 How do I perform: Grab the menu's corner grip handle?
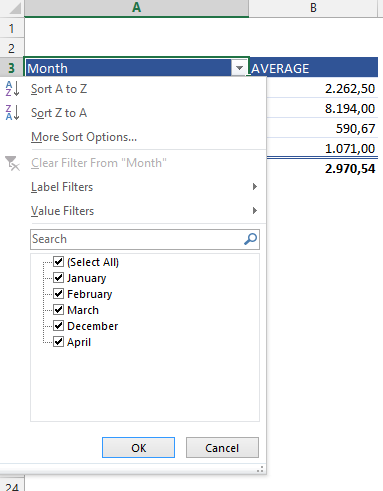click(x=260, y=469)
